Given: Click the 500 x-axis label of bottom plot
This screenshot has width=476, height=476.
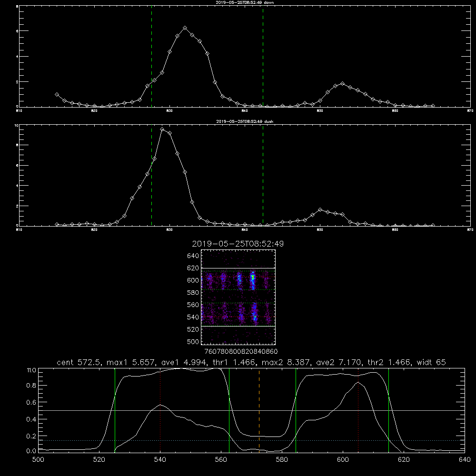Looking at the screenshot, I should tap(38, 460).
